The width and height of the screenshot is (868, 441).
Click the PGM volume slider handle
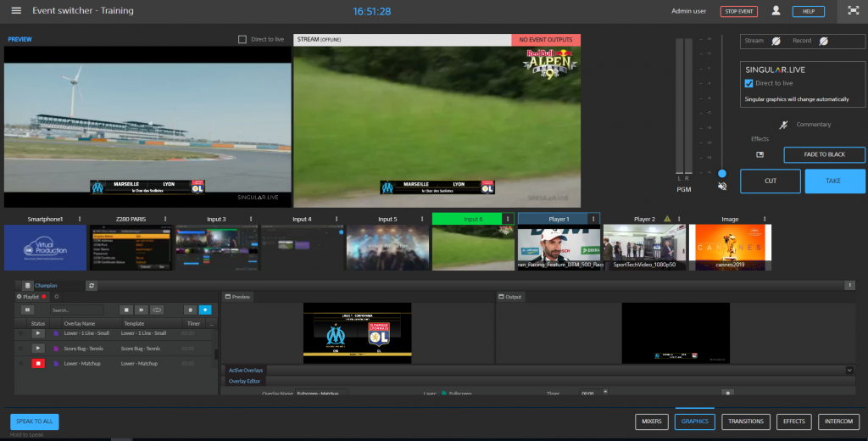(x=722, y=173)
